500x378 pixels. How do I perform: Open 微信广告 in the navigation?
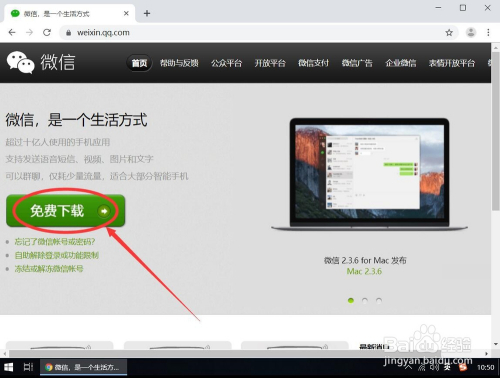pyautogui.click(x=357, y=63)
